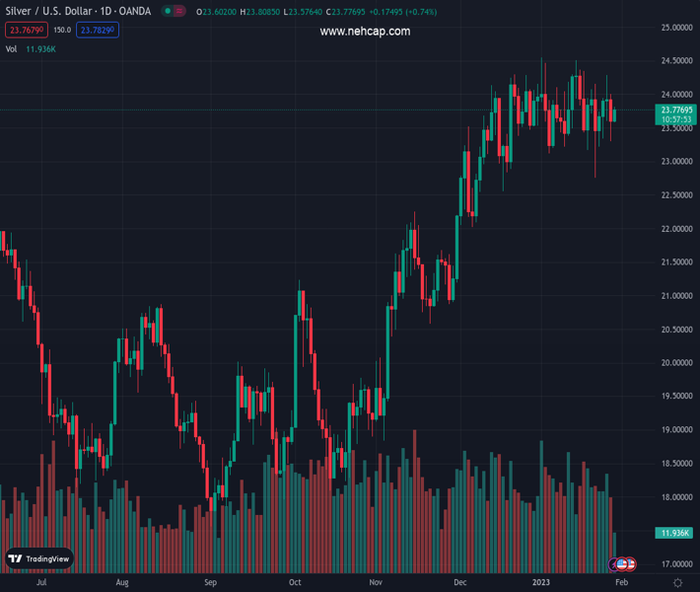Click the 2023 marker on time axis
Image resolution: width=700 pixels, height=592 pixels.
(x=541, y=583)
